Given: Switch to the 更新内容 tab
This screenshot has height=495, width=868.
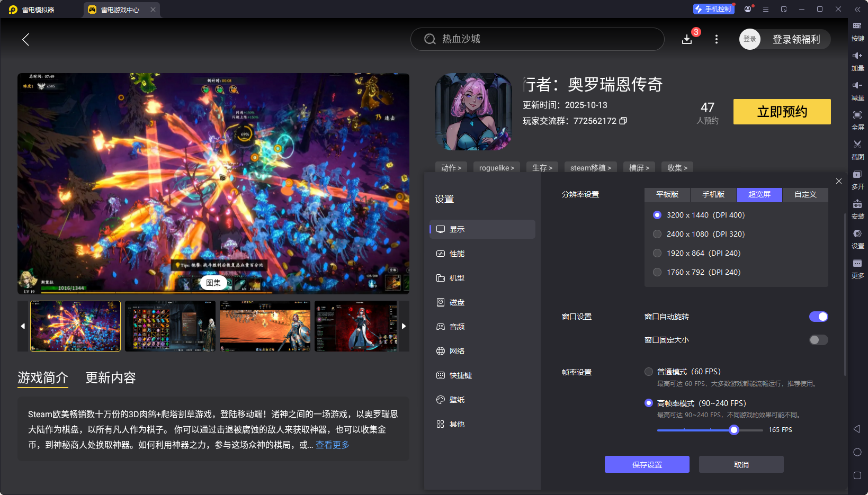Looking at the screenshot, I should (110, 377).
